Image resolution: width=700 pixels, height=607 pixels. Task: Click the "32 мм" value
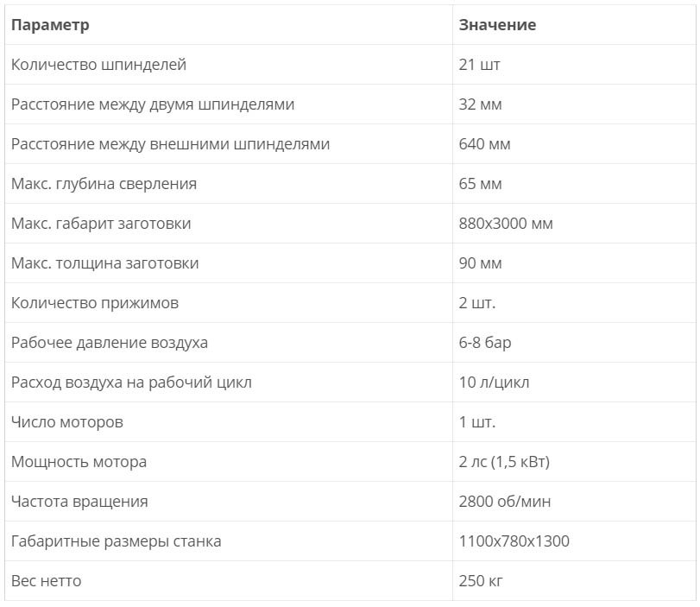[x=480, y=104]
